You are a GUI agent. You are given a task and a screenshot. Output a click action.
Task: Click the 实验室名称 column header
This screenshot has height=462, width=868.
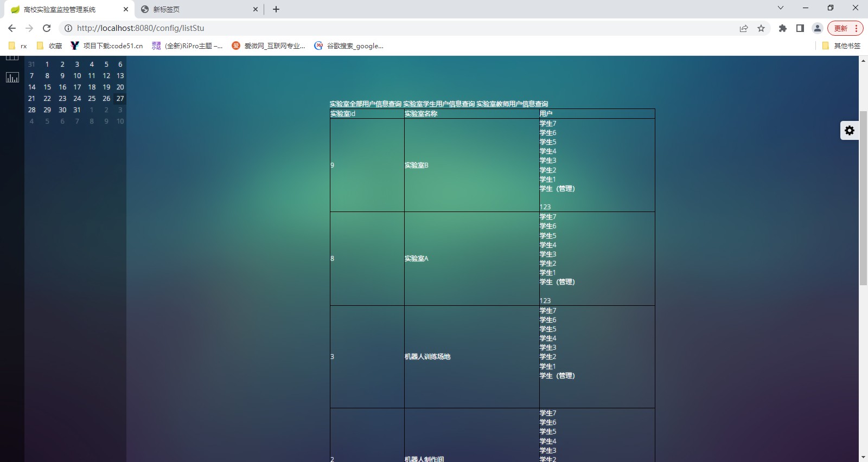(x=472, y=114)
